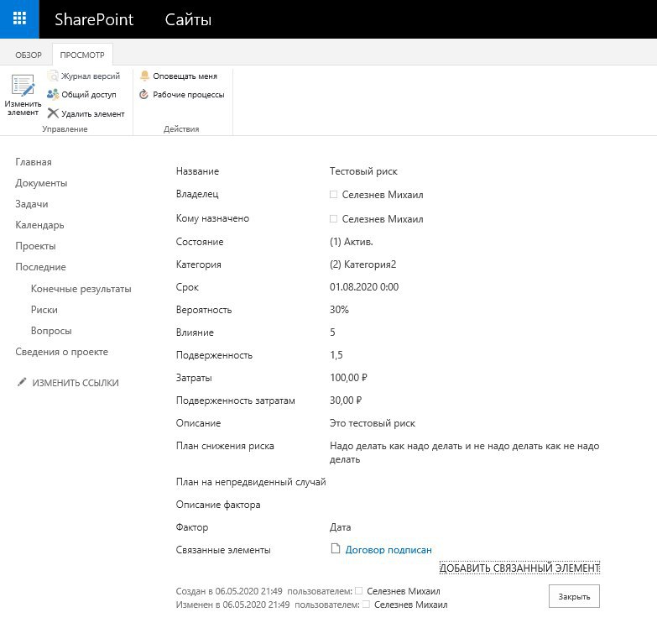Click the Закрыть button
Viewport: 657px width, 644px height.
(x=574, y=596)
